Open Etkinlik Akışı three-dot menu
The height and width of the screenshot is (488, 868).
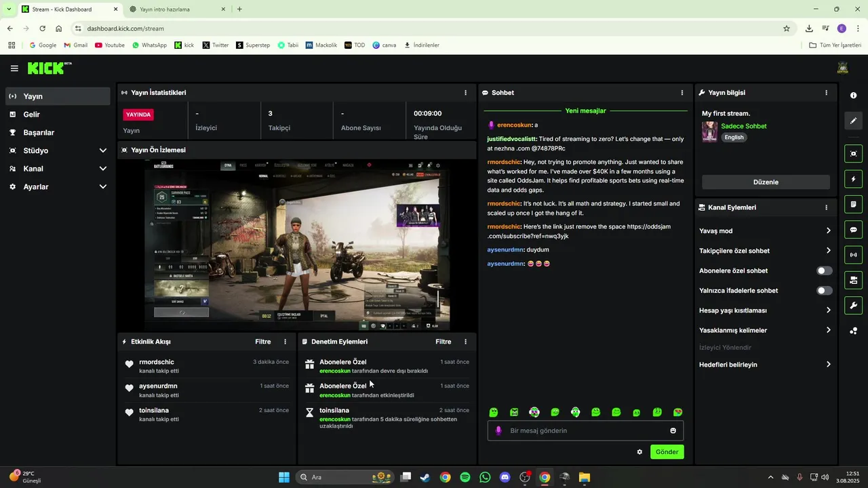[x=285, y=342]
